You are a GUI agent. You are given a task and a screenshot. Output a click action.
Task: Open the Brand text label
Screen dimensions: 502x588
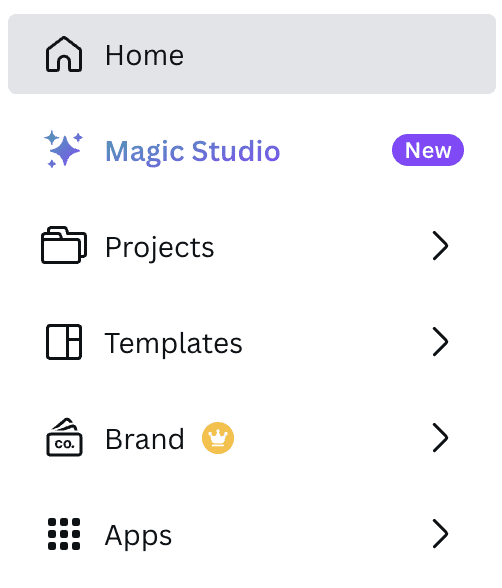pos(145,439)
